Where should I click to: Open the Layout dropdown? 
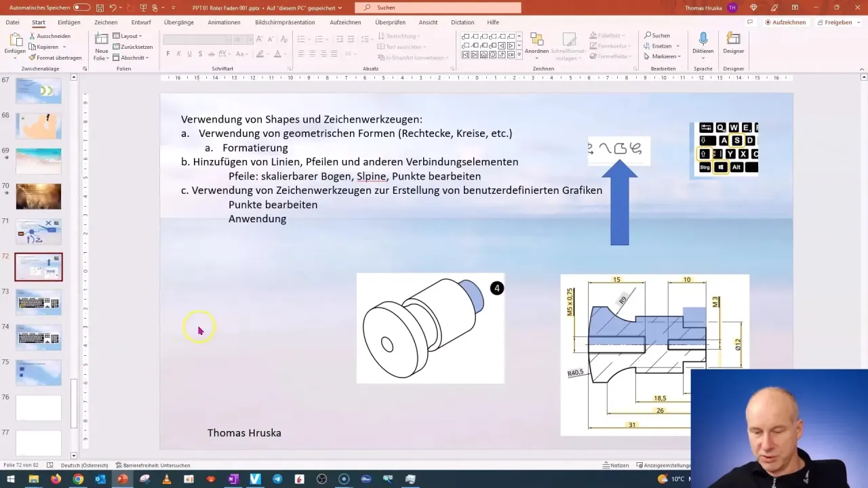pyautogui.click(x=132, y=35)
